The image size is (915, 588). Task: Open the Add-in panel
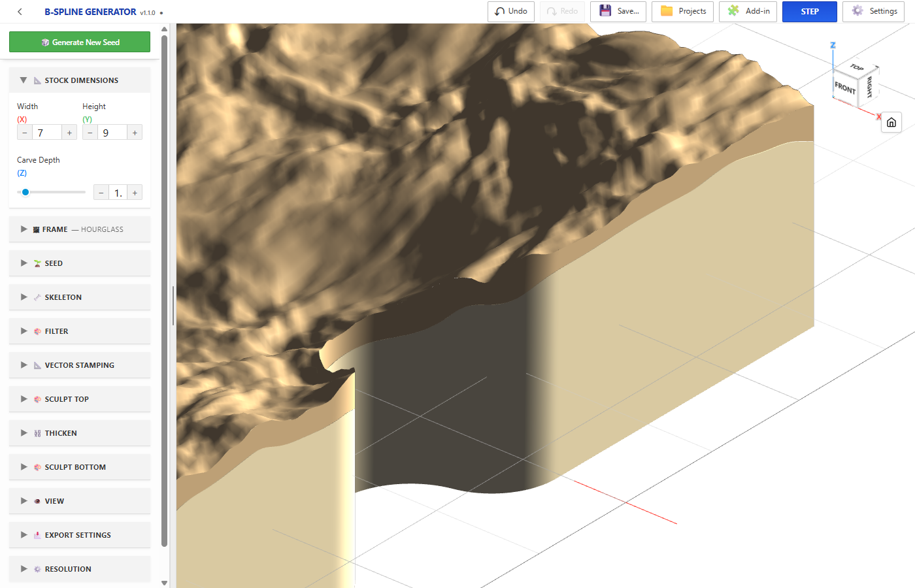748,11
